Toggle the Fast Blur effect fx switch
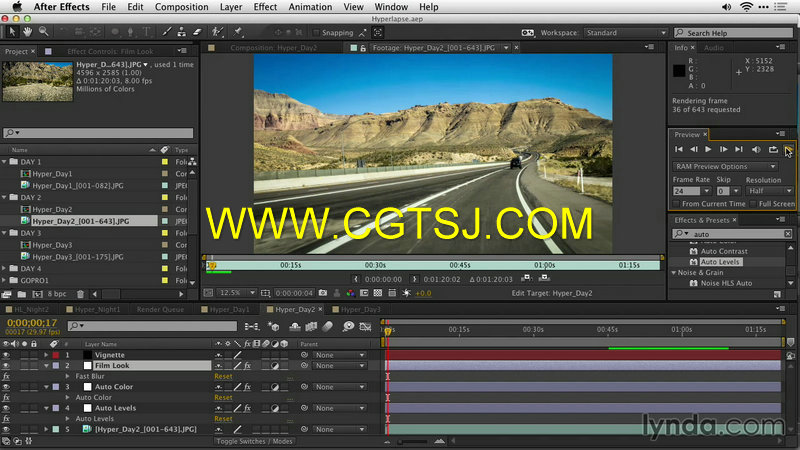This screenshot has width=800, height=450. click(x=6, y=376)
